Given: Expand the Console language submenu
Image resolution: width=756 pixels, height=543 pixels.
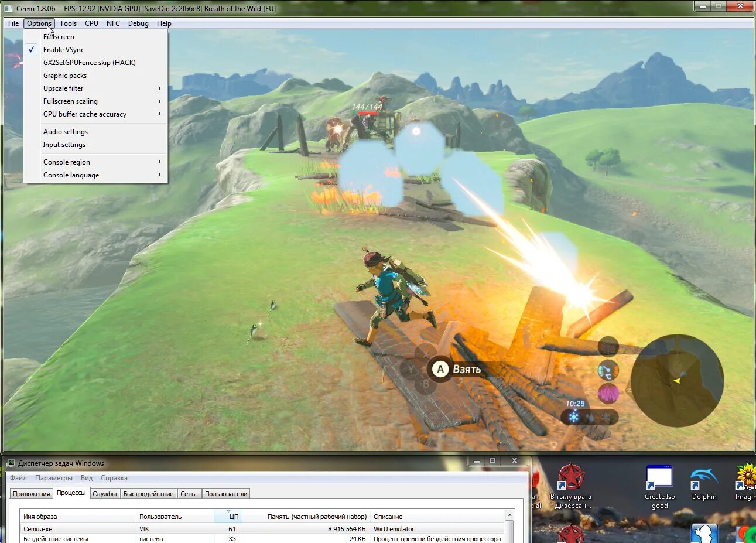Looking at the screenshot, I should tap(95, 175).
